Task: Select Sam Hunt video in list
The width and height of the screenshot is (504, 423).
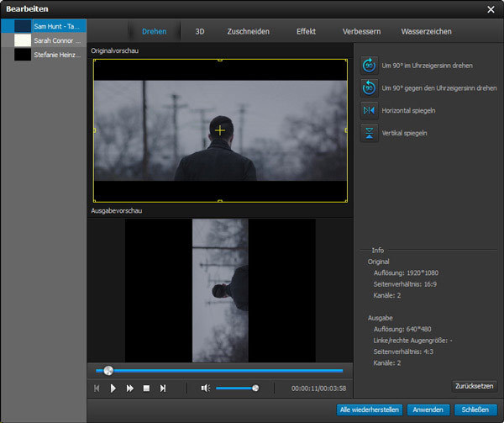Action: [44, 26]
